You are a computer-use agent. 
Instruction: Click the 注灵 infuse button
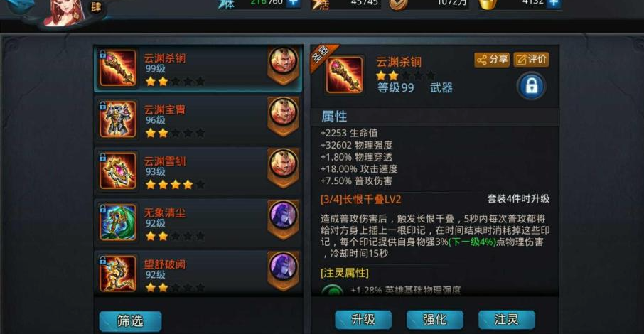coord(506,320)
